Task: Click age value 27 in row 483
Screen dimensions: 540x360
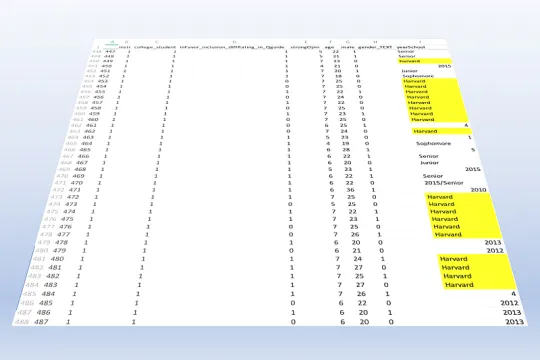Action: pyautogui.click(x=360, y=285)
